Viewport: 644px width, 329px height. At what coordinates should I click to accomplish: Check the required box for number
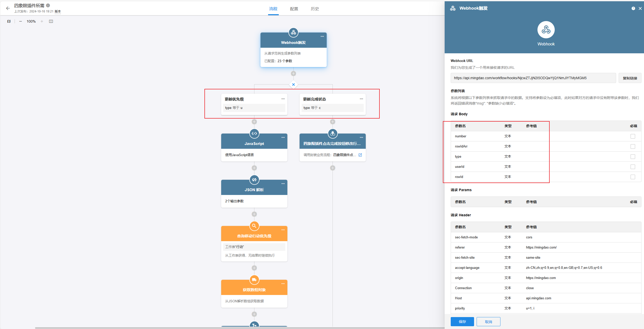point(633,136)
